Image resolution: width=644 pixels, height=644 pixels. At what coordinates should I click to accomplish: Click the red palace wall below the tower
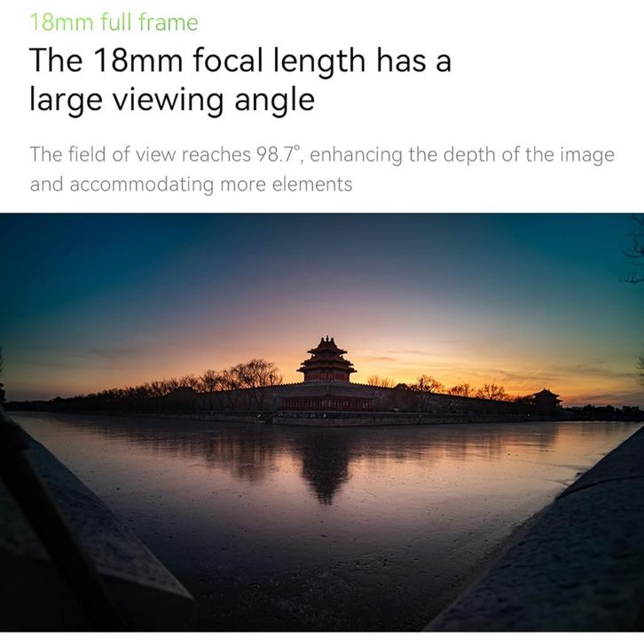[327, 403]
